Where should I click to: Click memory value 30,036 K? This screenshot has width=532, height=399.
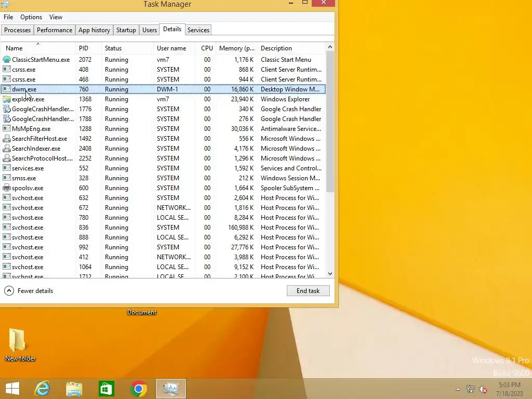[242, 129]
